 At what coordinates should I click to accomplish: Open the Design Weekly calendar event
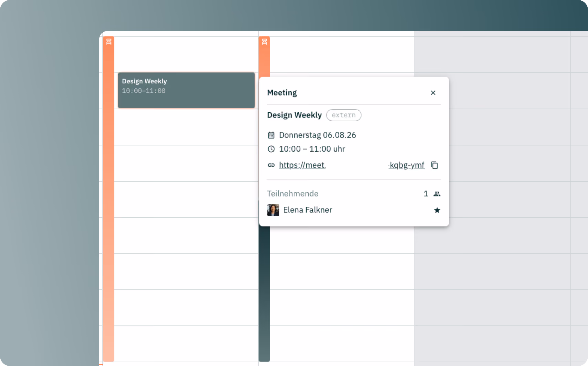(x=186, y=90)
